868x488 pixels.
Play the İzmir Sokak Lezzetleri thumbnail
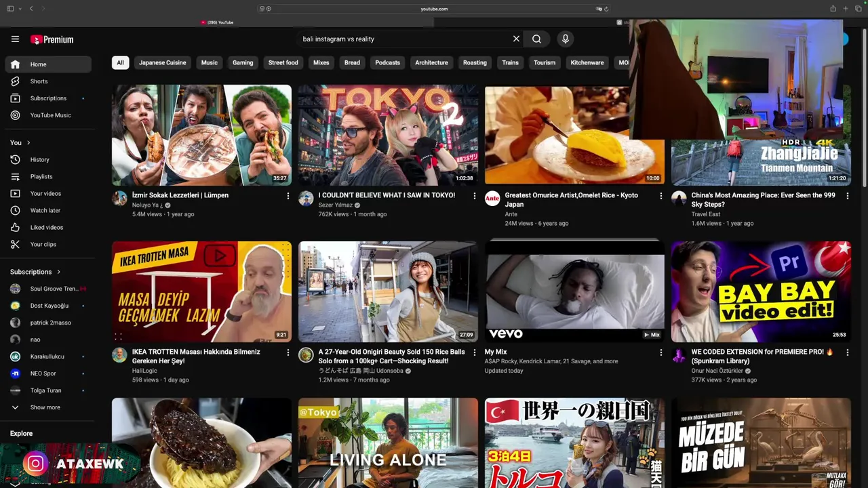(201, 135)
